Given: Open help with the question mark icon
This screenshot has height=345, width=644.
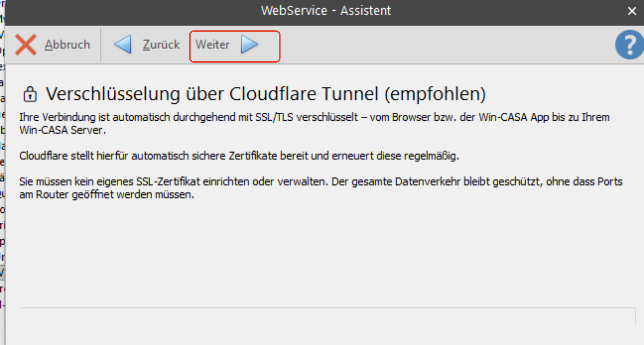Looking at the screenshot, I should coord(629,45).
